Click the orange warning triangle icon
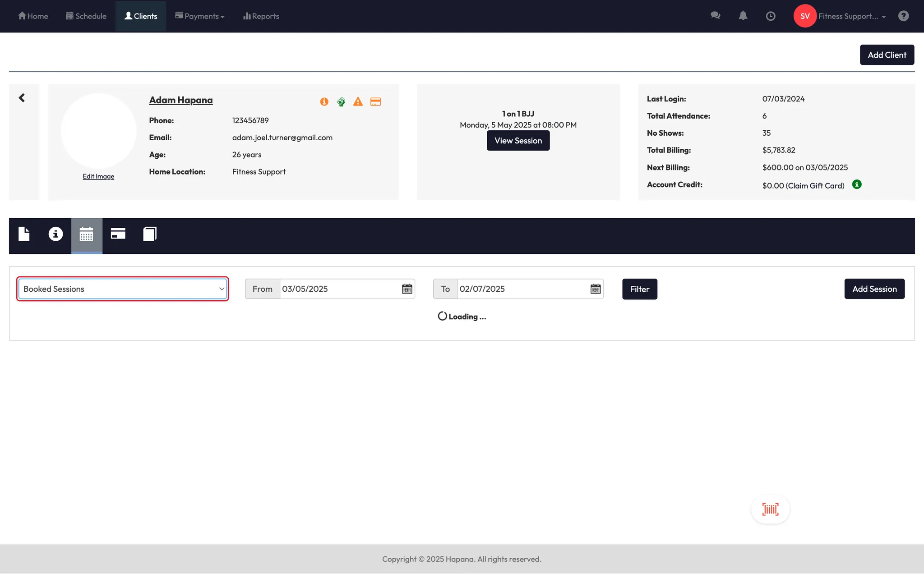 point(358,102)
